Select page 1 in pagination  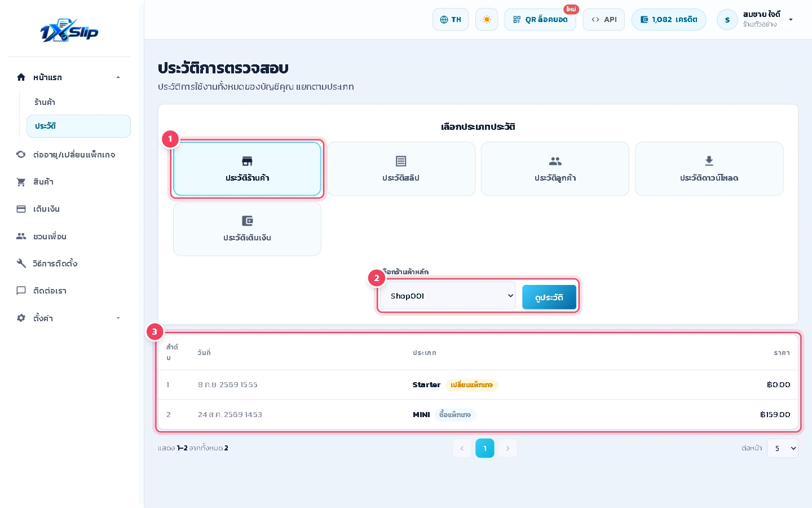coord(485,448)
